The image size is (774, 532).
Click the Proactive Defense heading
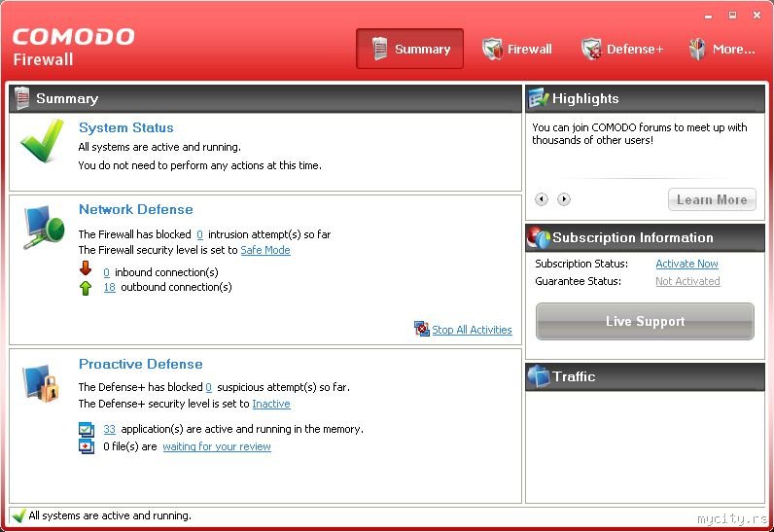141,364
